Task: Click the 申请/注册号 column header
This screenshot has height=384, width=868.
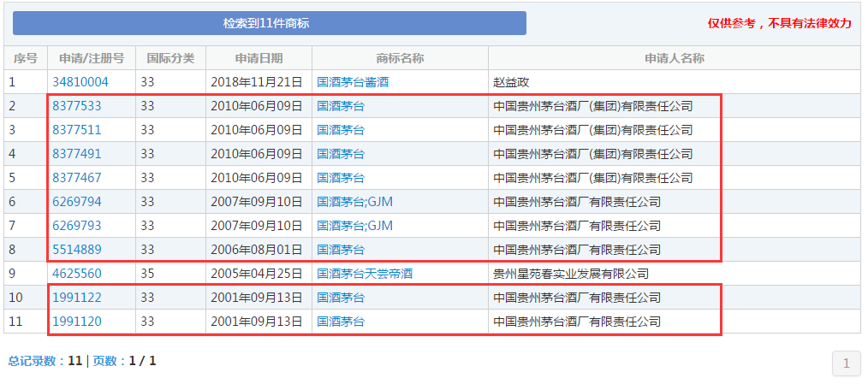Action: click(92, 58)
